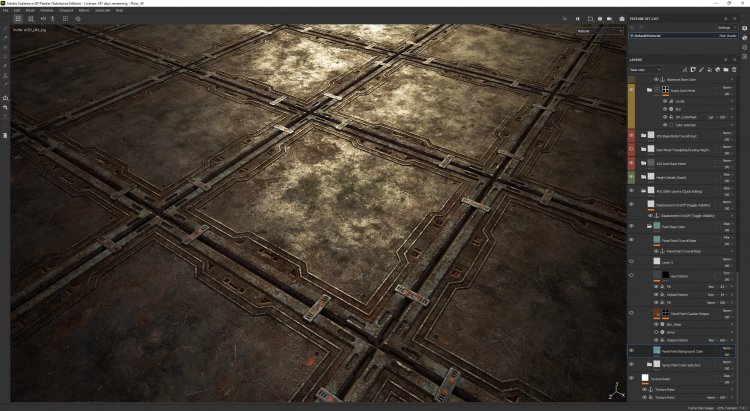Viewport: 750px width, 411px height.
Task: Click the round icon beside the video camera
Action: [x=600, y=19]
